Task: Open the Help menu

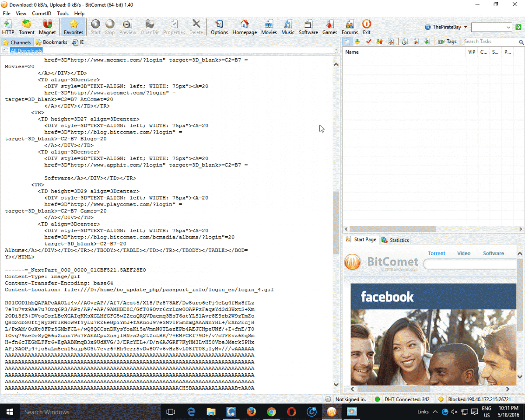Action: tap(79, 14)
